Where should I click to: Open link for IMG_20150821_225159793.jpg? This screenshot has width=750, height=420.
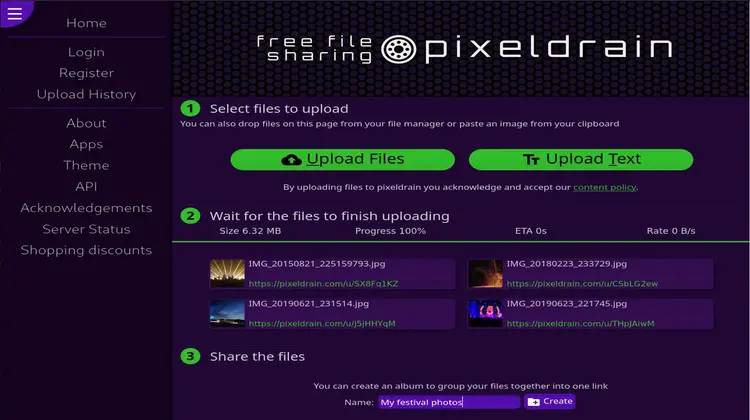[323, 284]
